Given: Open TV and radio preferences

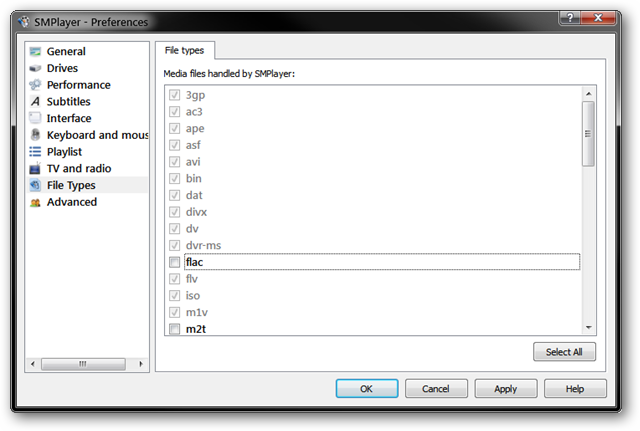Looking at the screenshot, I should coord(79,169).
